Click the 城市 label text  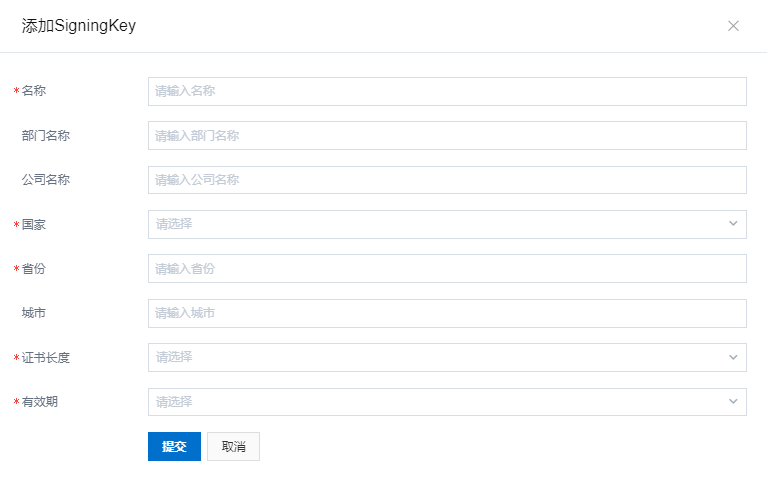(x=34, y=313)
